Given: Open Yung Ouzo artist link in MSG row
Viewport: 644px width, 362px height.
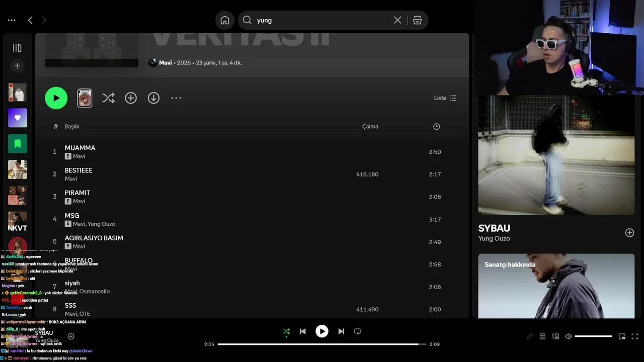Looking at the screenshot, I should (x=101, y=224).
